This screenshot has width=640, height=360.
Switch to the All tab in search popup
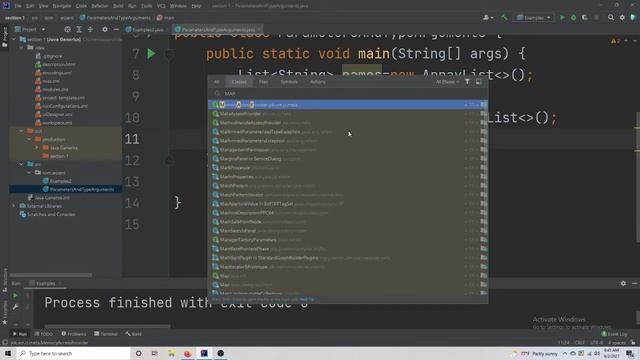[217, 82]
